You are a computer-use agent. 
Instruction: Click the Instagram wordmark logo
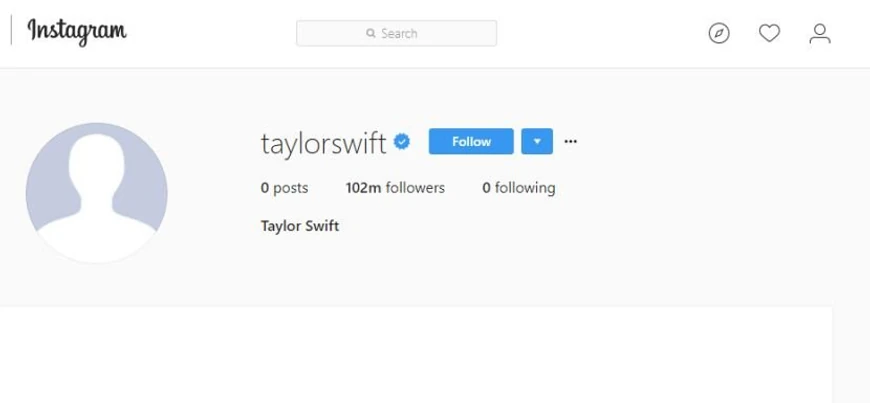77,32
